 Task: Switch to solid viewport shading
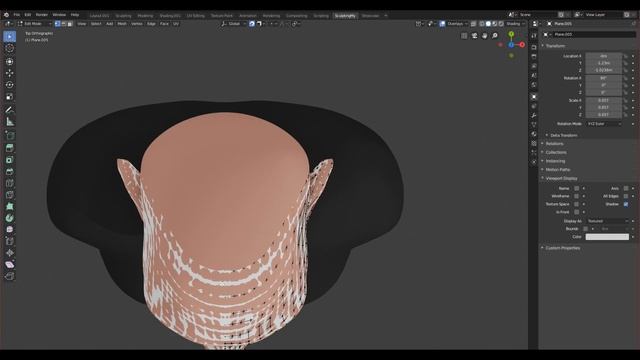[488, 24]
